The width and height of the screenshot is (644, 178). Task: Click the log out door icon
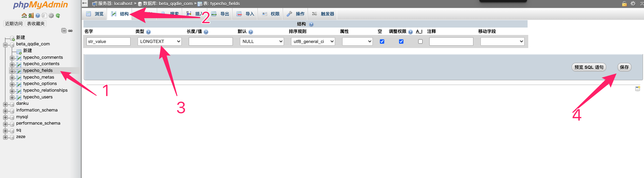point(31,15)
